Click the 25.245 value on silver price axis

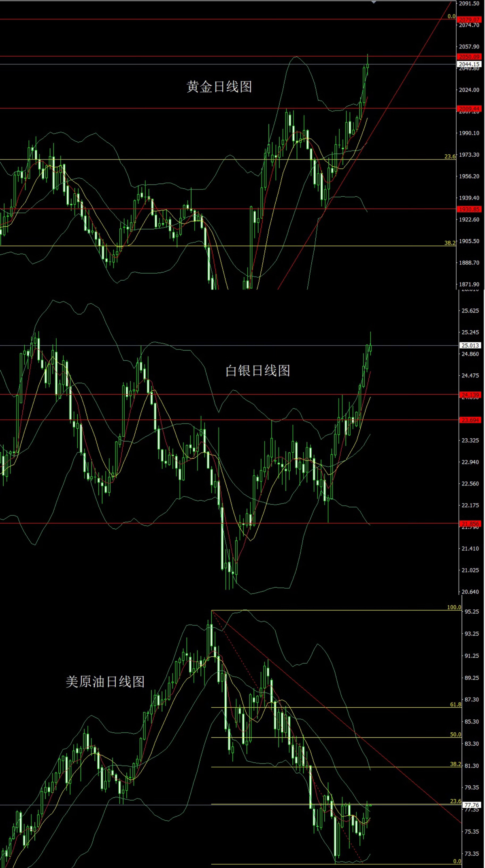(x=470, y=332)
